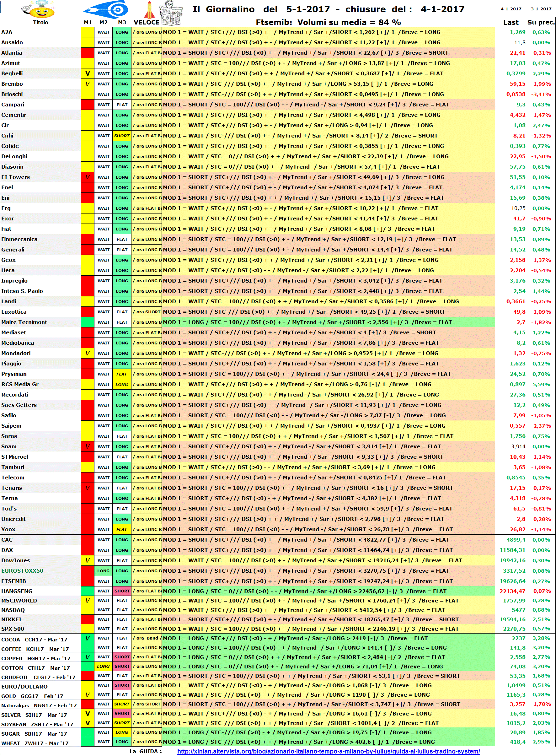The height and width of the screenshot is (756, 556).
Task: Click the 3-1-2017 date above Su prec.
Action: (x=541, y=9)
